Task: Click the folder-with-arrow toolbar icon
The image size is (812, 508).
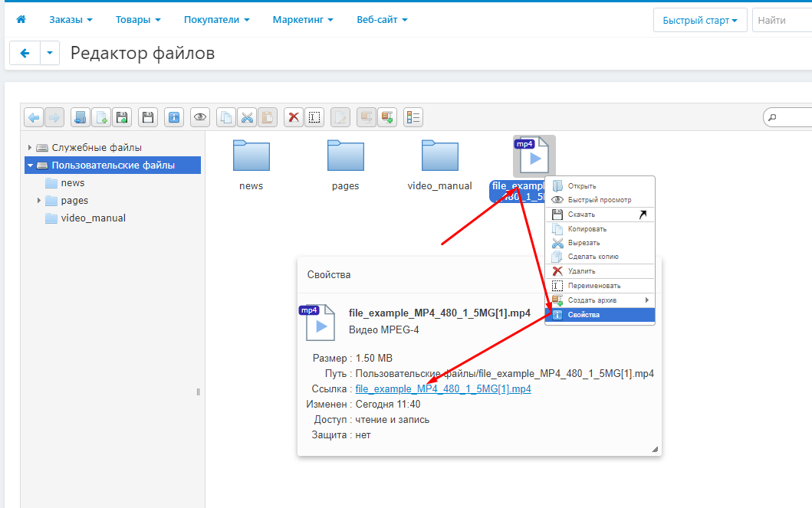Action: pos(81,117)
